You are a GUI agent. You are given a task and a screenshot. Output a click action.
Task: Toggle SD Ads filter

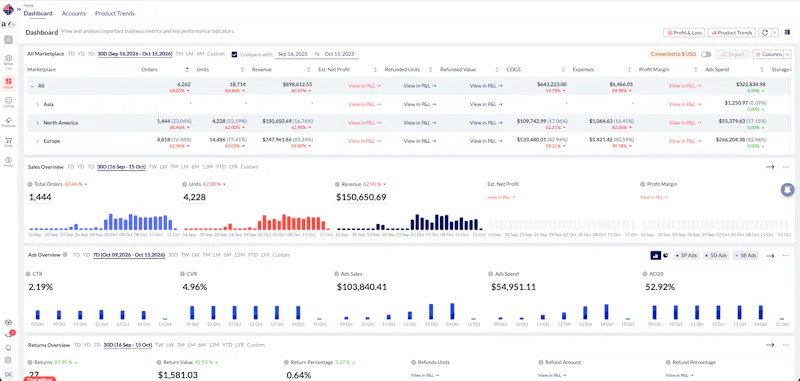click(715, 256)
